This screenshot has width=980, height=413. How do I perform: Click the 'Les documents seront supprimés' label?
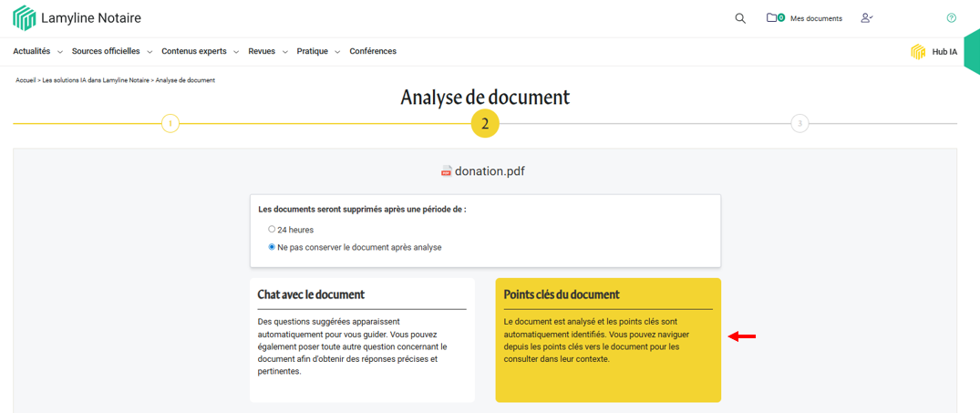[363, 210]
